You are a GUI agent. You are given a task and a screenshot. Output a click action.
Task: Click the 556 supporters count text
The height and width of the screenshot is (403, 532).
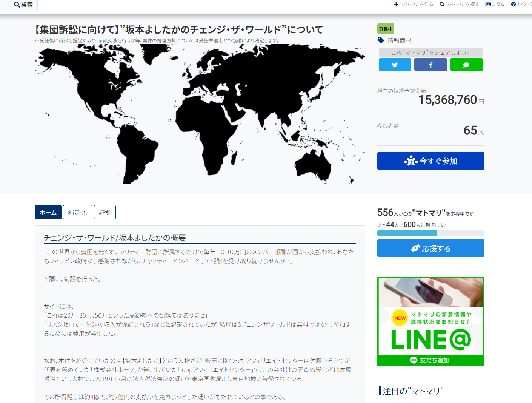click(x=426, y=213)
